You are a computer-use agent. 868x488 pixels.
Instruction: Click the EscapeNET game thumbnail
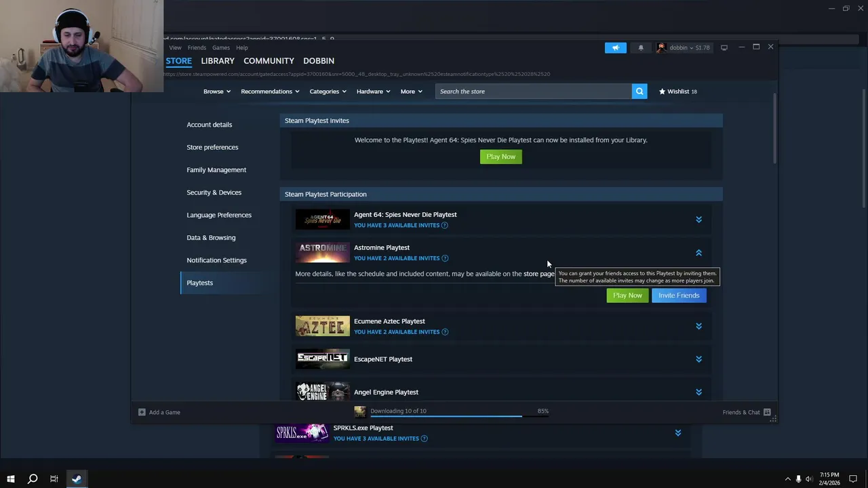323,359
